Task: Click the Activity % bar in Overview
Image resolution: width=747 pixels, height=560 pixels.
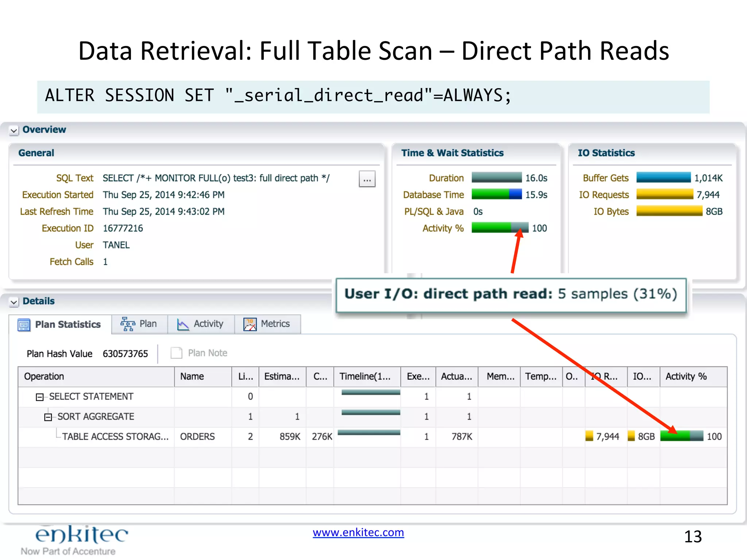Action: tap(500, 227)
